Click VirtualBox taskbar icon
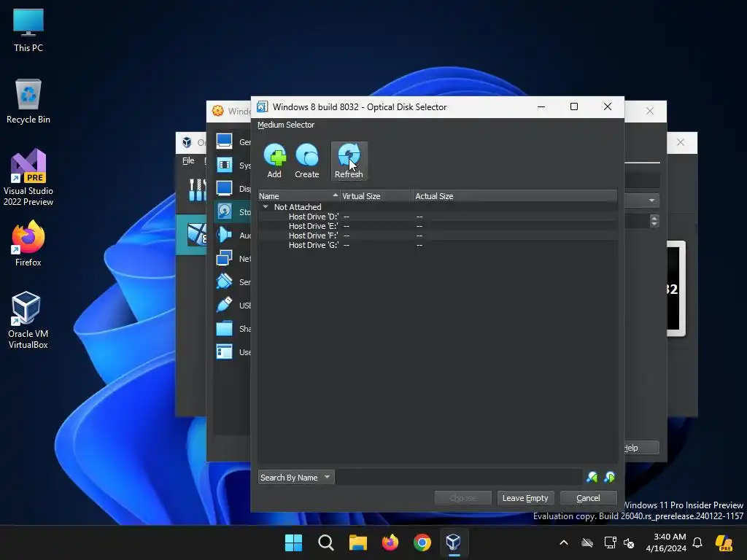 click(454, 542)
